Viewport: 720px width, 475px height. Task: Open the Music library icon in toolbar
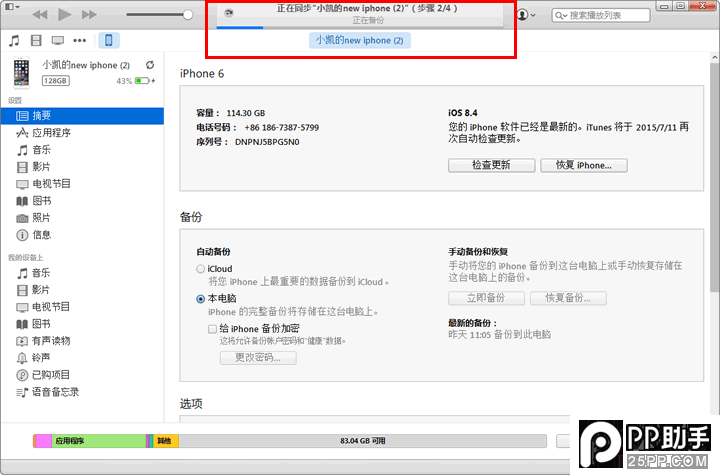(x=14, y=41)
